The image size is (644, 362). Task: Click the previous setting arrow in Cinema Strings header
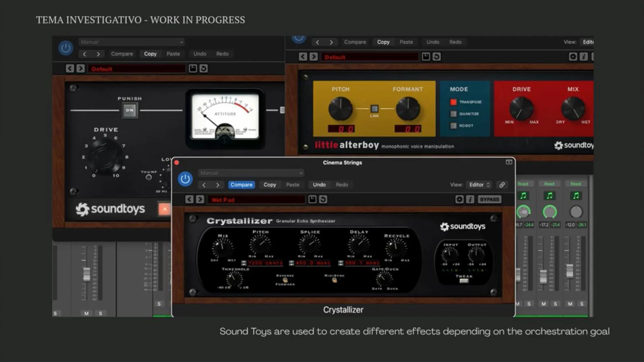(204, 185)
